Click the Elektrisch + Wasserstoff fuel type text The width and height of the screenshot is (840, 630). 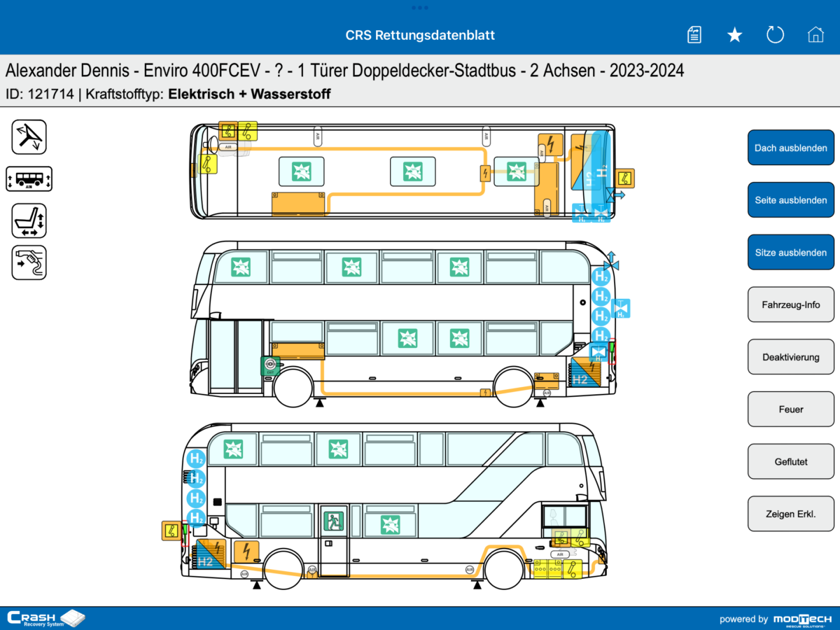coord(250,94)
